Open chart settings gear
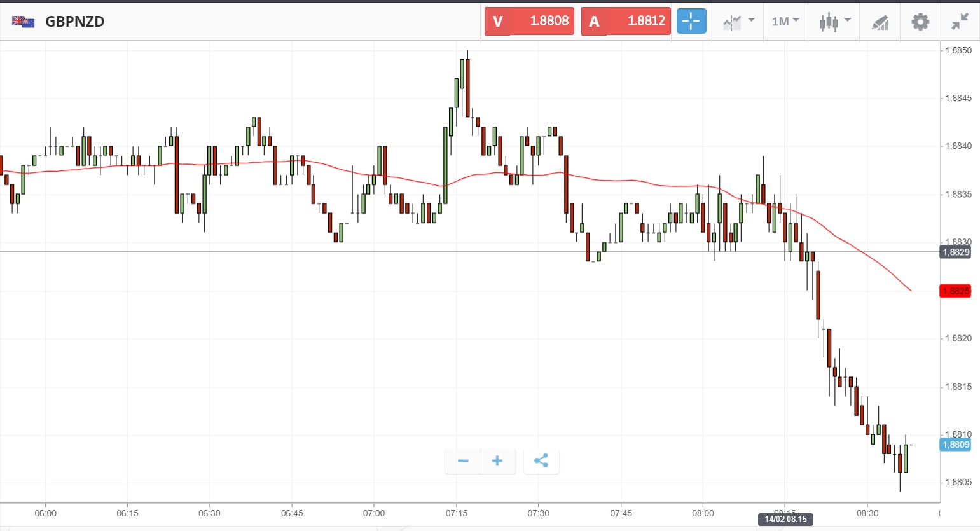980x531 pixels. pyautogui.click(x=920, y=22)
